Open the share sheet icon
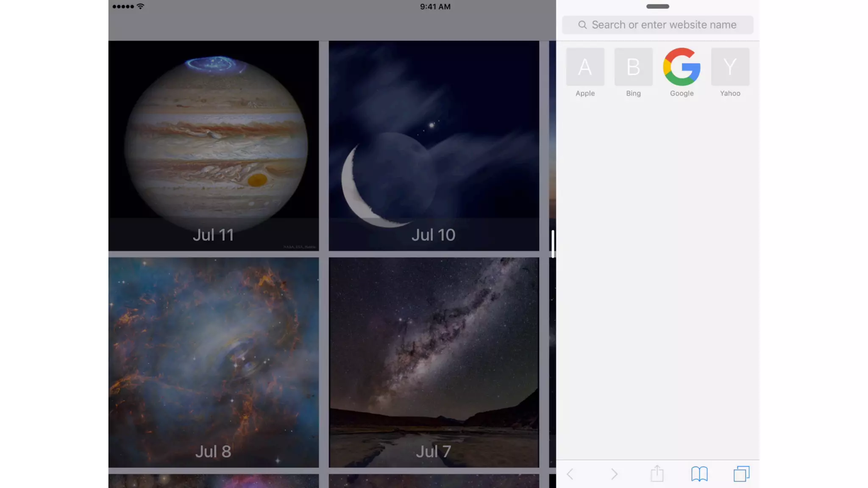The height and width of the screenshot is (488, 868). pos(657,474)
